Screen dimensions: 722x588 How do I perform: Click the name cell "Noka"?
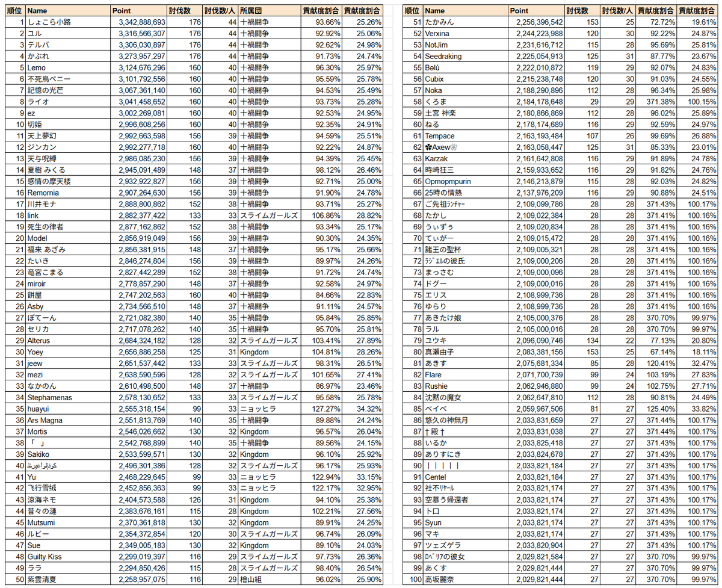[465, 90]
